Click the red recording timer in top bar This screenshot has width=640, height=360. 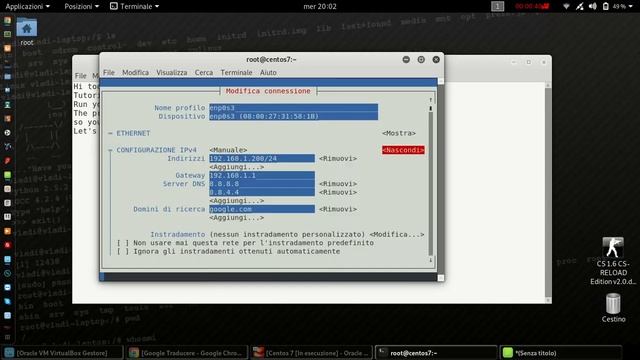(x=532, y=6)
